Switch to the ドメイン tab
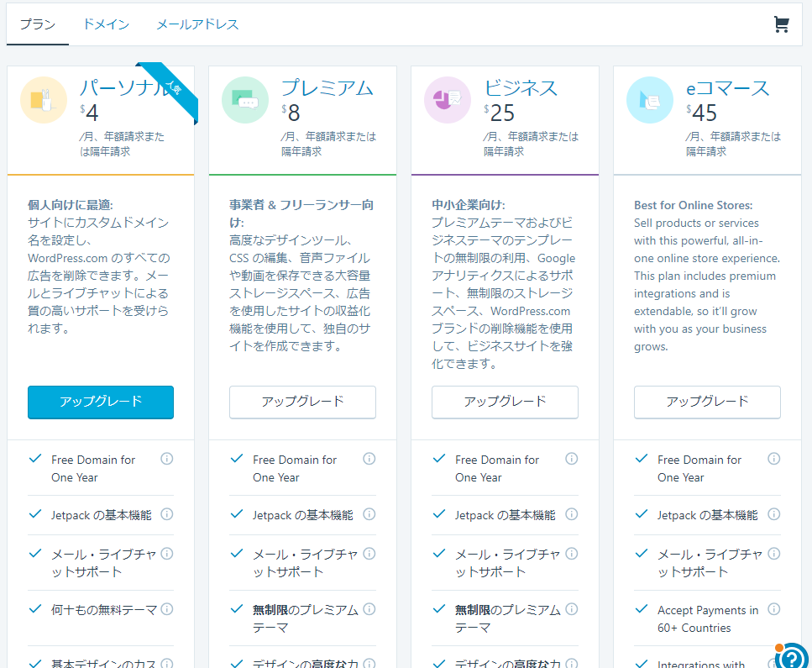 pyautogui.click(x=106, y=24)
